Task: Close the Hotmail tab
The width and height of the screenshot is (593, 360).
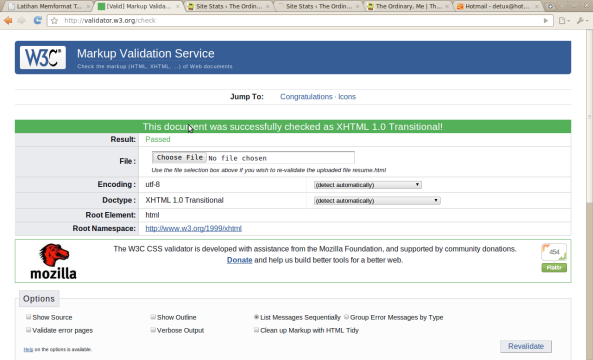Action: click(x=536, y=6)
